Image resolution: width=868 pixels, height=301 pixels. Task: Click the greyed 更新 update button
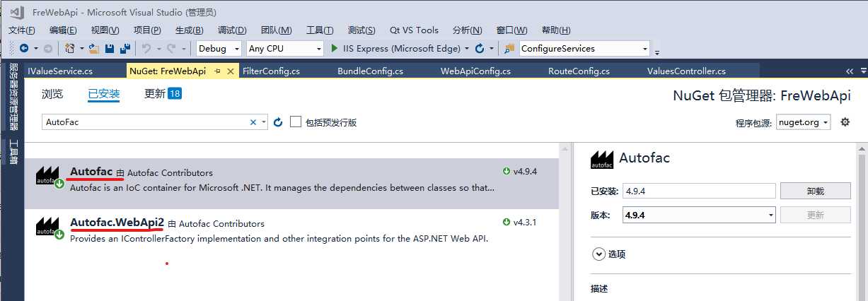click(815, 215)
